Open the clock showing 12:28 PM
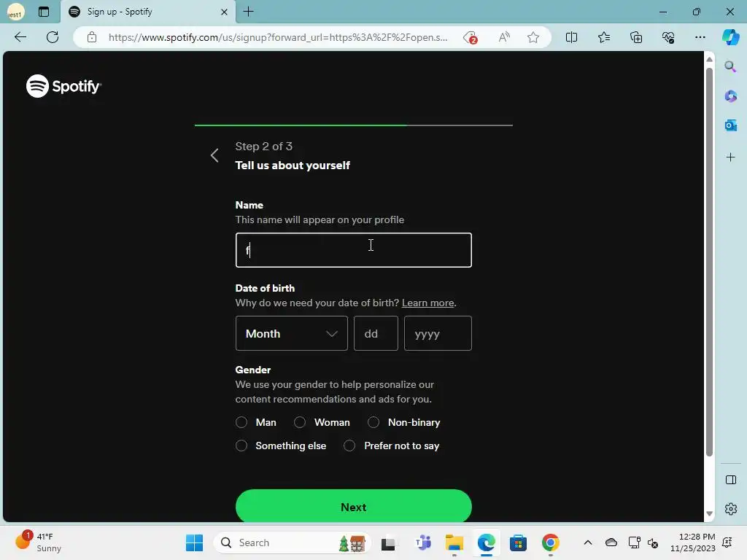747x560 pixels. [693, 542]
